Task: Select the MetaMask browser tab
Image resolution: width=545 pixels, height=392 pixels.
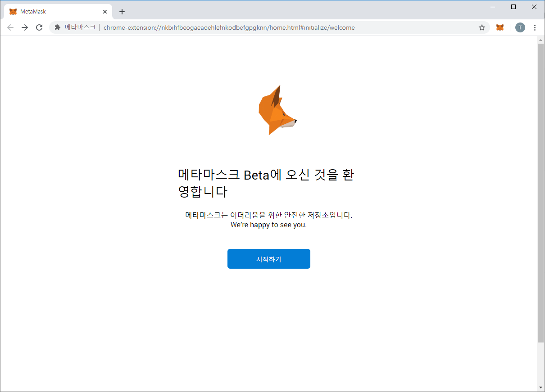Action: (58, 12)
